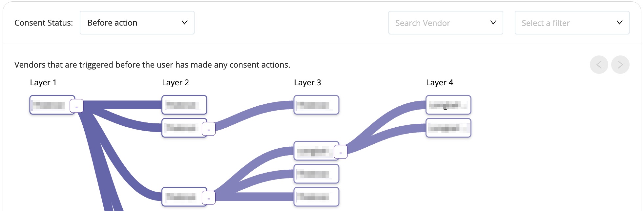
Task: Expand the Search Vendor dropdown list
Action: point(493,23)
